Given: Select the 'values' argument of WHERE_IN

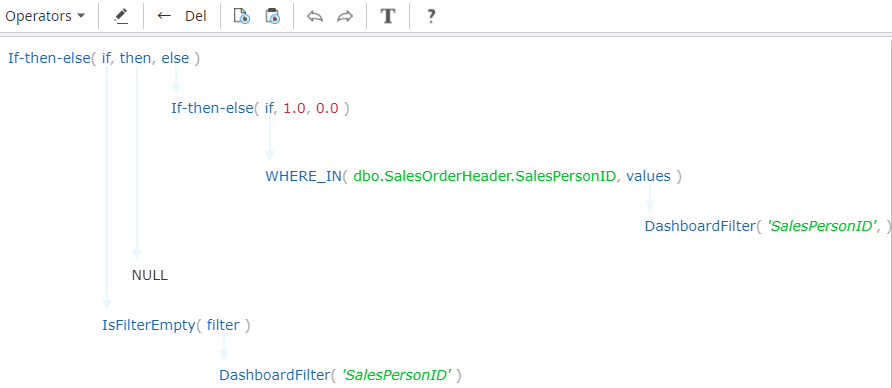Looking at the screenshot, I should point(649,176).
